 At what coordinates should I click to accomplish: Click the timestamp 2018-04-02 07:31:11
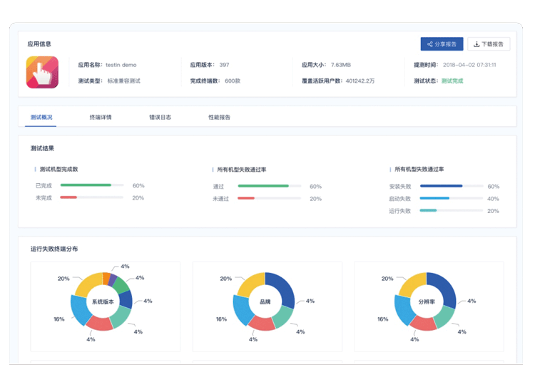[469, 65]
